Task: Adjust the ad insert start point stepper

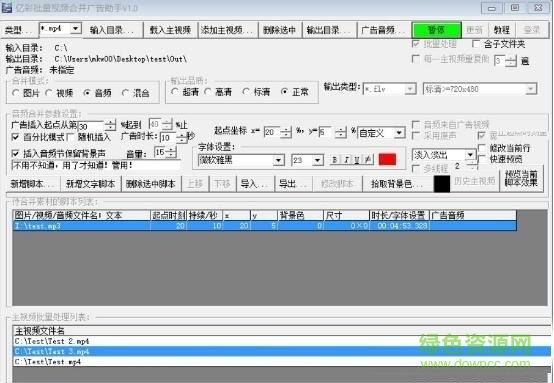Action: (x=111, y=125)
